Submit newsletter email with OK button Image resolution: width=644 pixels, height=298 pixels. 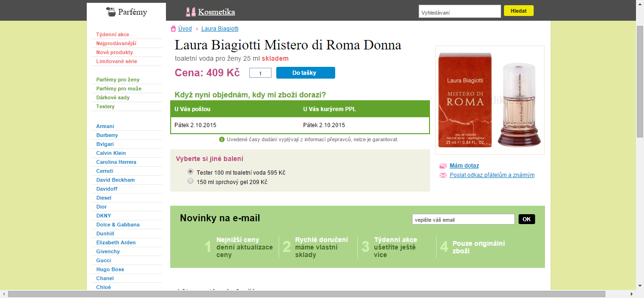(527, 219)
